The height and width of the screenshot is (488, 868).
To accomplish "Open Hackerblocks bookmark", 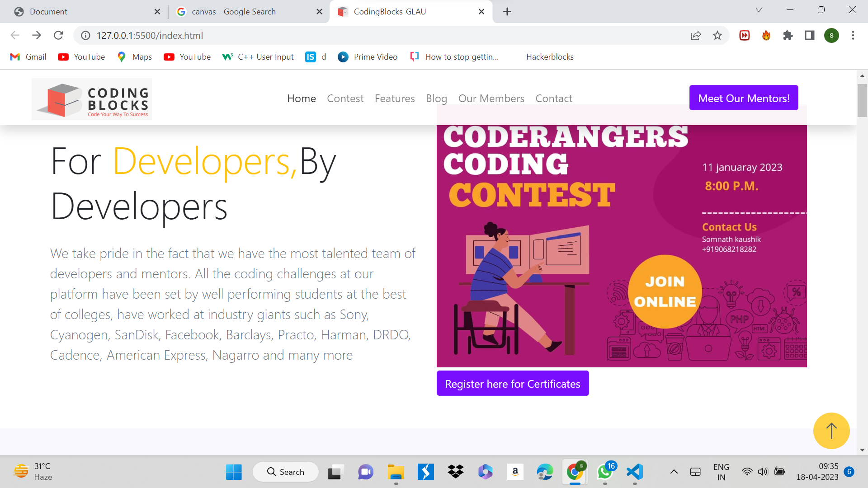I will tap(549, 57).
